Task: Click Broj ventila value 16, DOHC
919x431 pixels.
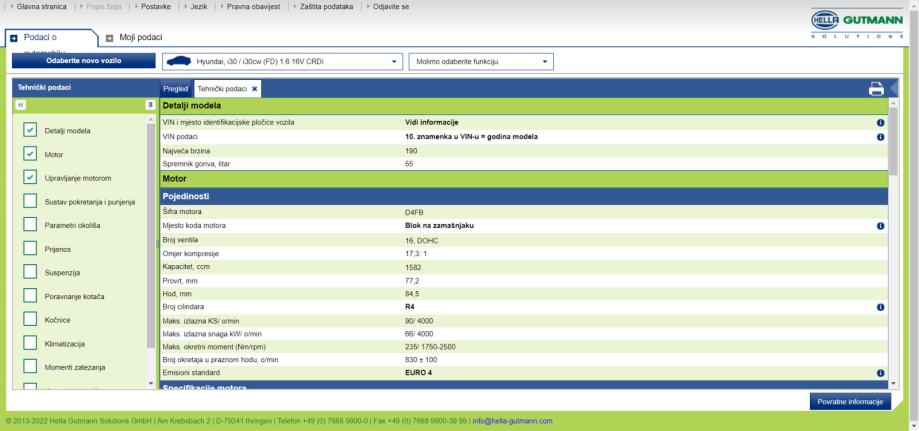Action: 421,240
